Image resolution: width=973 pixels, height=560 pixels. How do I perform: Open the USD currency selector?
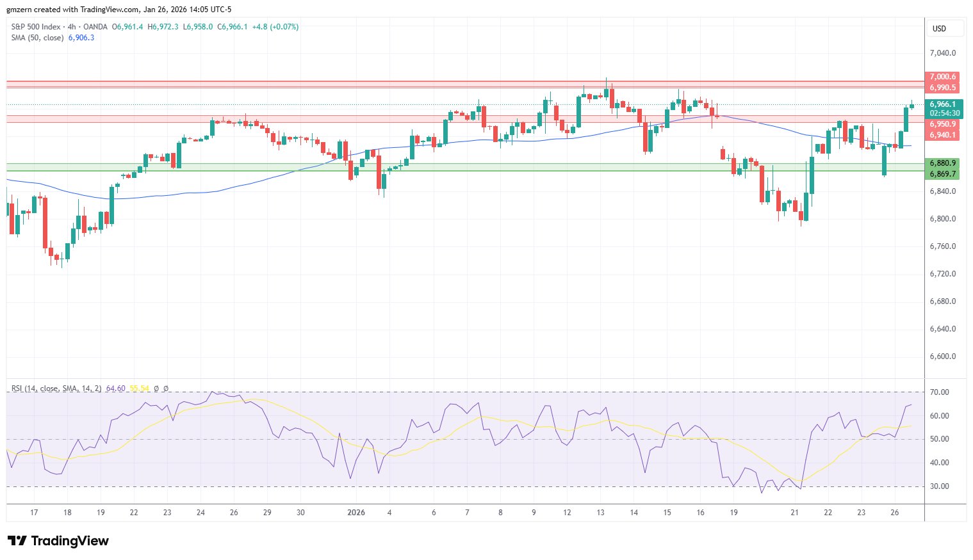click(x=945, y=29)
